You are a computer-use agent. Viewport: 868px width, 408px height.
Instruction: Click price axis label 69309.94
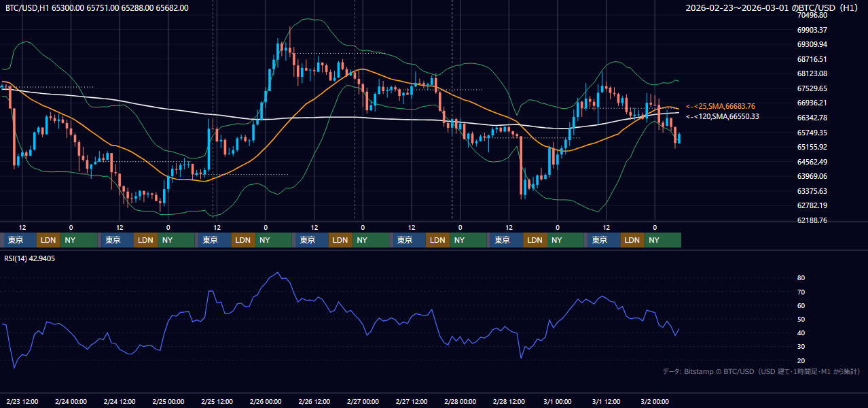pos(812,44)
